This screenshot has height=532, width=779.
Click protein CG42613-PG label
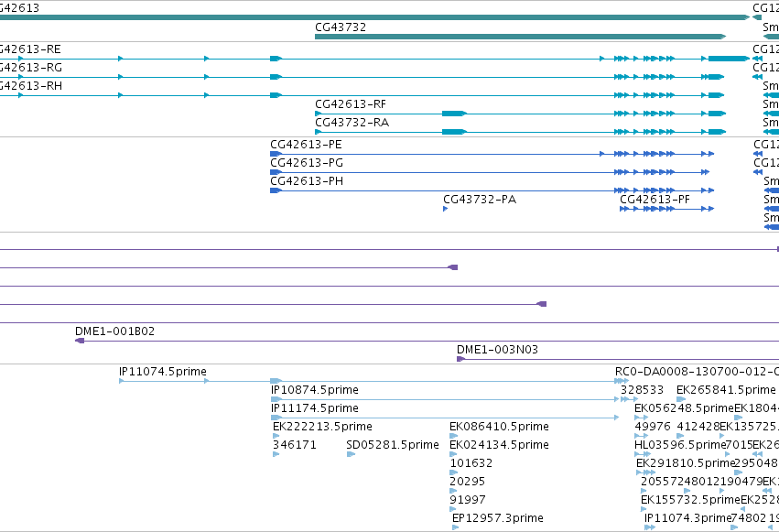tap(307, 163)
